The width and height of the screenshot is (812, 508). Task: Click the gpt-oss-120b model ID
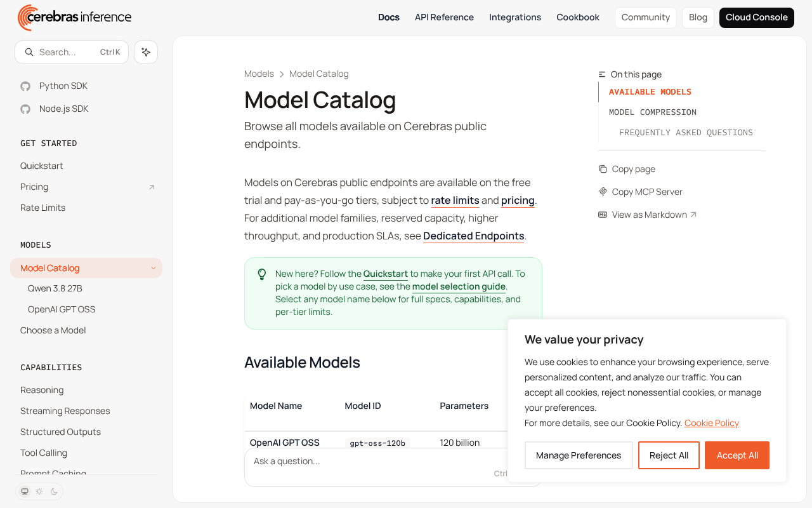pos(377,443)
